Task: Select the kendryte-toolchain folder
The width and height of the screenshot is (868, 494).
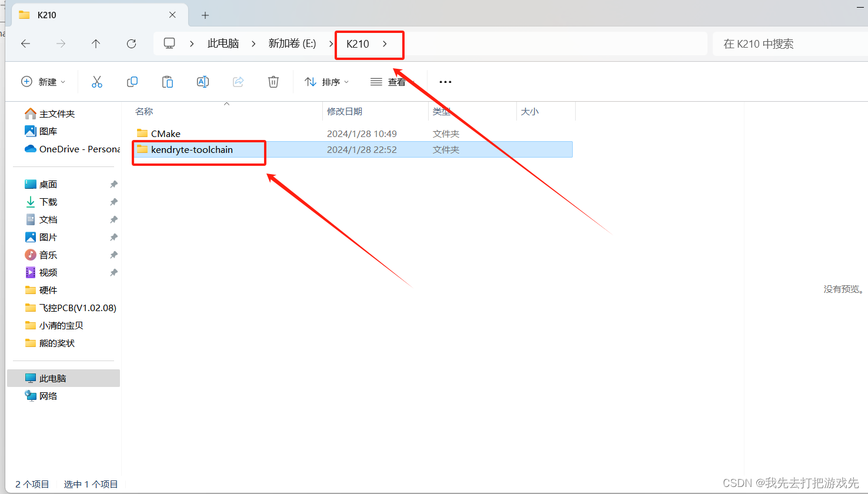Action: 353,149
